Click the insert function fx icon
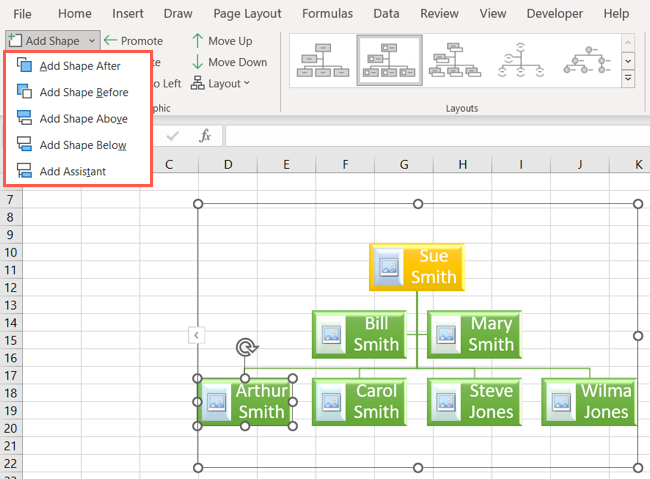Viewport: 650px width, 479px height. [205, 136]
